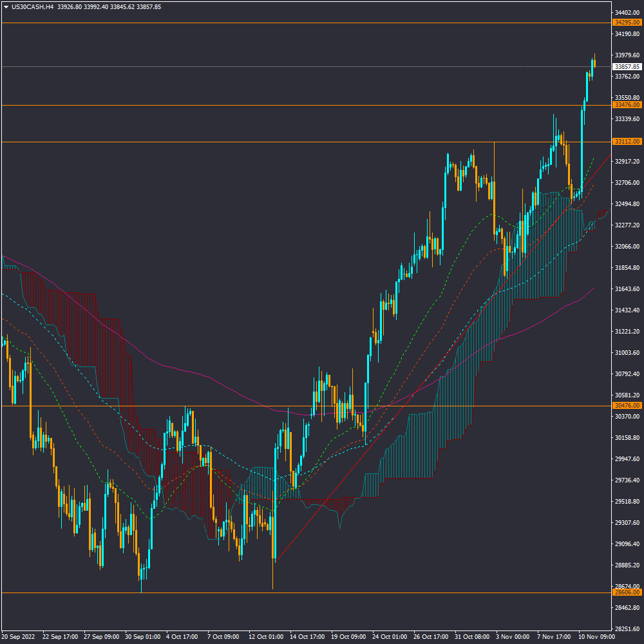Click the 31 Oct 08:00 time label
This screenshot has width=644, height=644.
[471, 636]
